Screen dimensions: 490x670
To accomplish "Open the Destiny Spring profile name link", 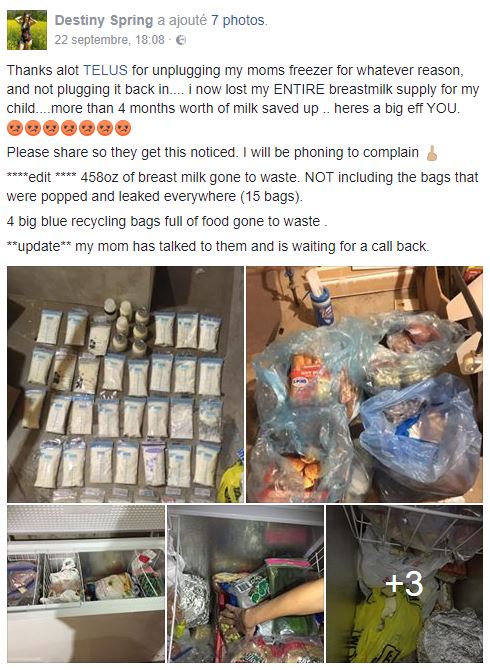I will pyautogui.click(x=104, y=20).
